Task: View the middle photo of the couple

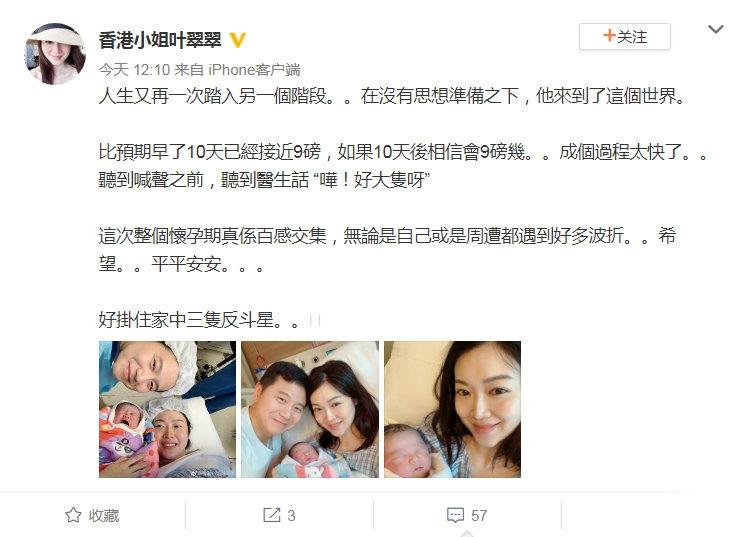Action: coord(310,409)
